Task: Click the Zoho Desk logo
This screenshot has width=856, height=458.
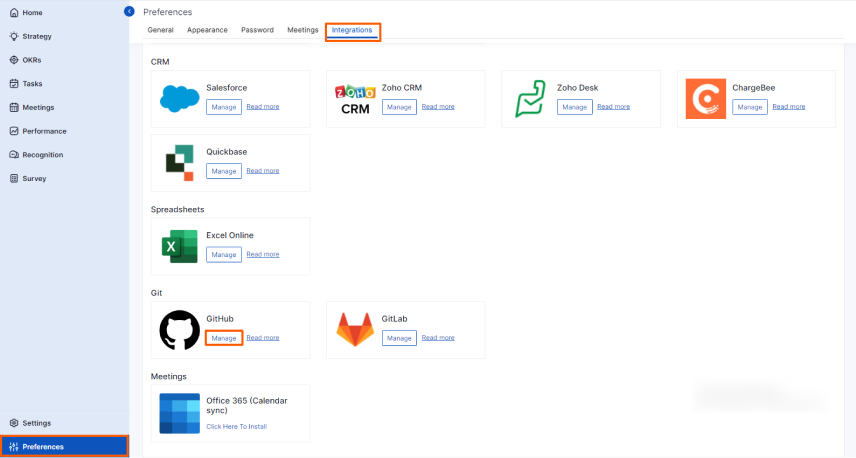Action: tap(530, 99)
